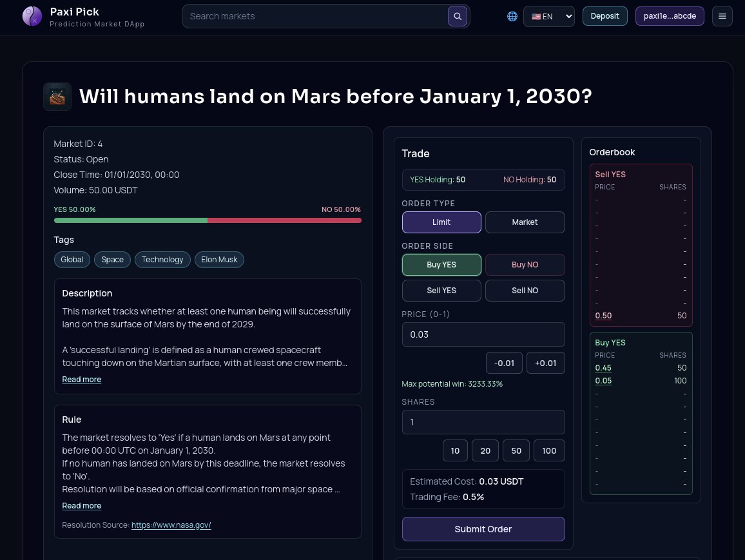The width and height of the screenshot is (745, 560).
Task: Select the Market order type
Action: 525,222
